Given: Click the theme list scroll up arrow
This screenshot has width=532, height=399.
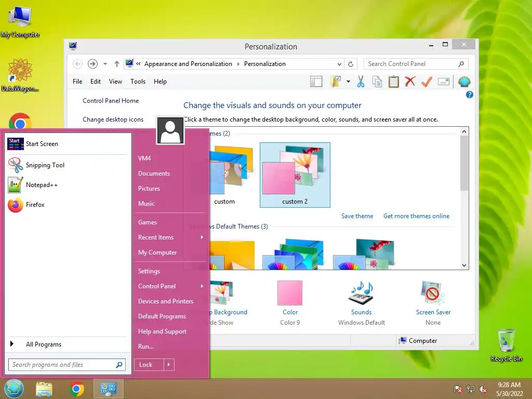Looking at the screenshot, I should [x=464, y=131].
